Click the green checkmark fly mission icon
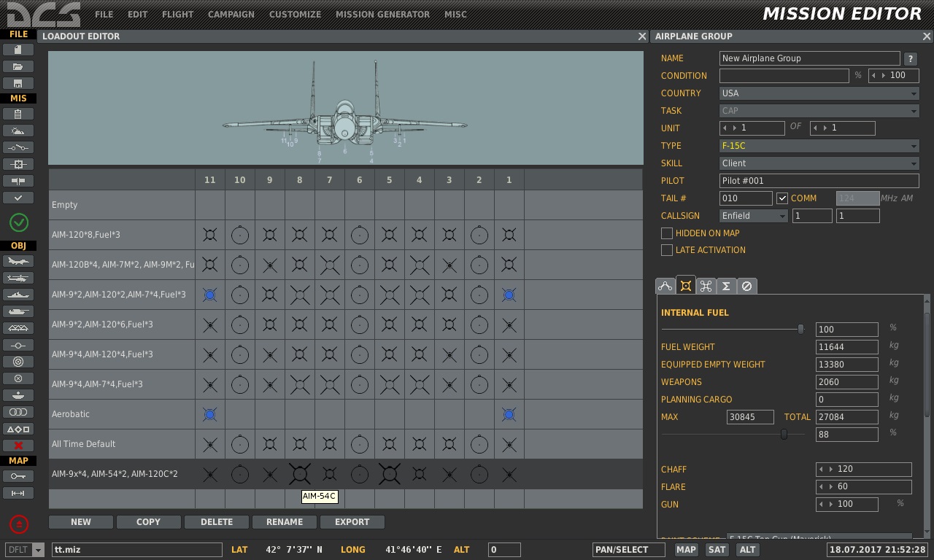Screen dimensions: 934x560 click(18, 222)
